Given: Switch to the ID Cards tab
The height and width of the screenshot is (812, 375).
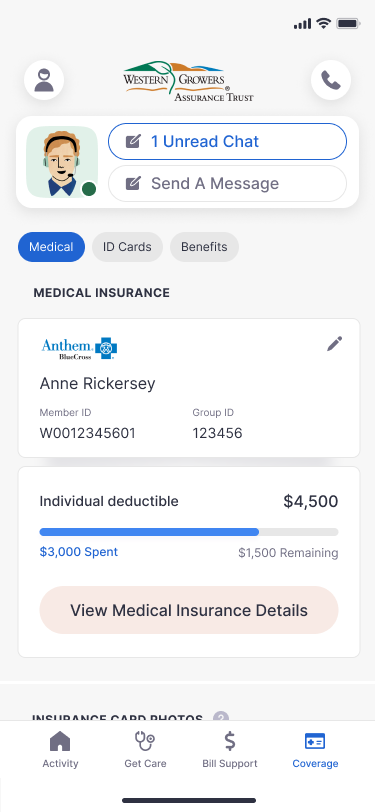Looking at the screenshot, I should pos(127,247).
